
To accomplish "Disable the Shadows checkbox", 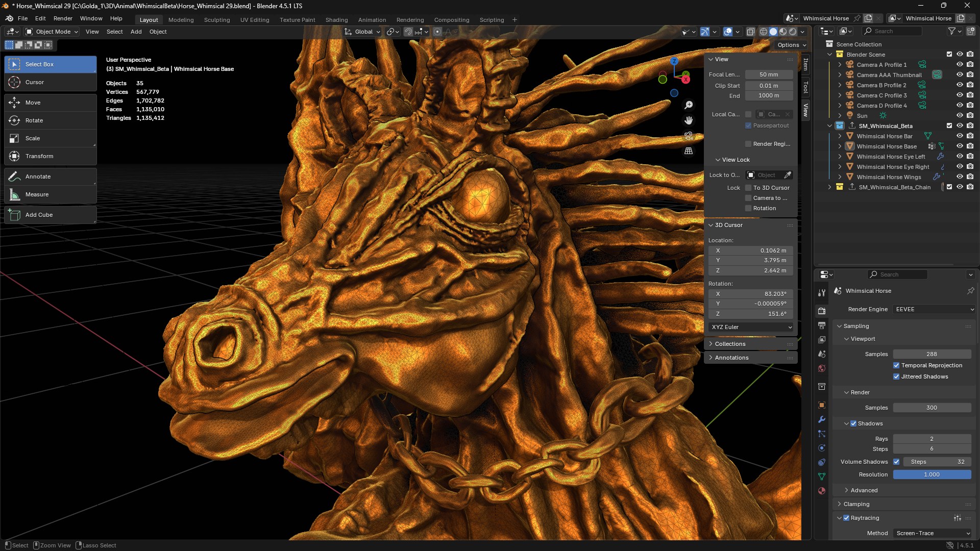I will (x=853, y=423).
